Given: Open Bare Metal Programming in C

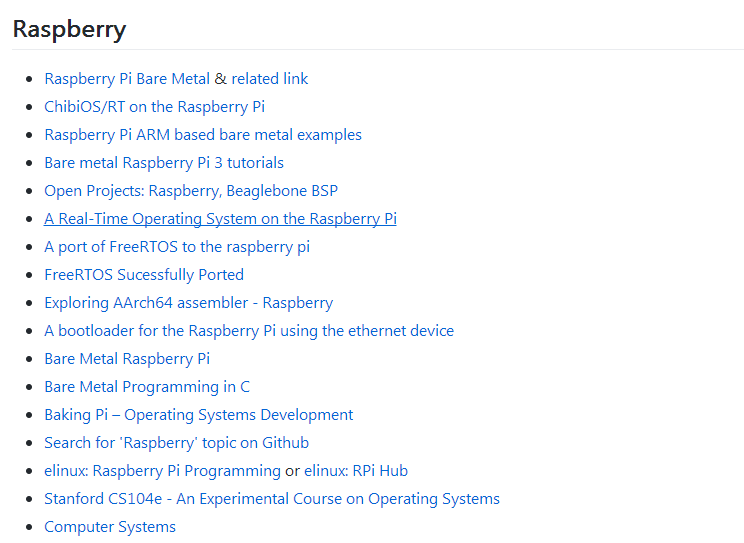Looking at the screenshot, I should pos(147,387).
